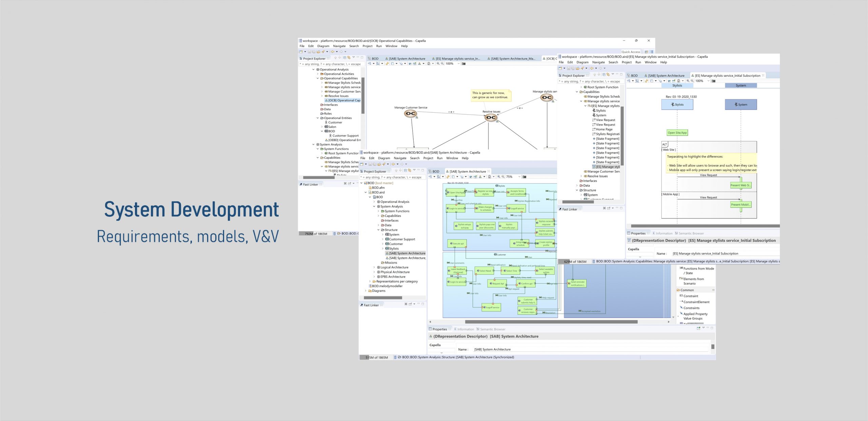Expand Resolve Issues in Manage stylists window tree
The image size is (868, 421).
(581, 176)
